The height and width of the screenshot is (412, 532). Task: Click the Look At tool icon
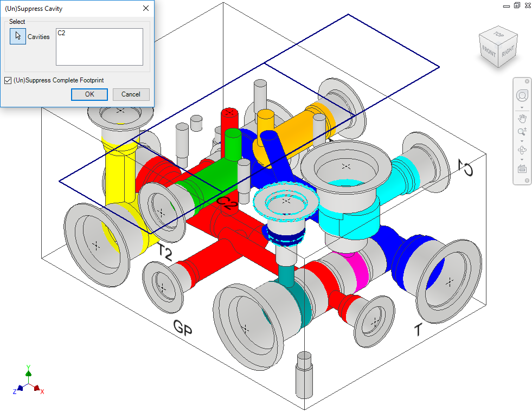[x=522, y=169]
